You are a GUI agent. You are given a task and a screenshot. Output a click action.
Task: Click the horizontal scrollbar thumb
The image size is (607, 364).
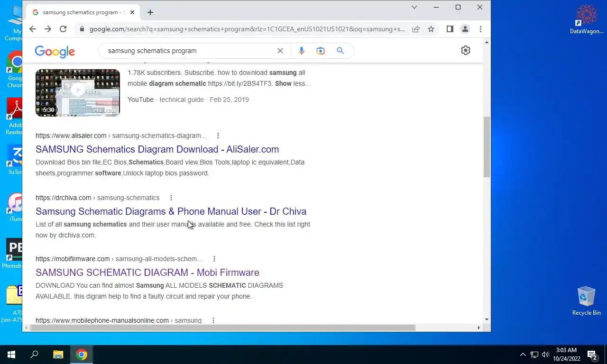(223, 328)
